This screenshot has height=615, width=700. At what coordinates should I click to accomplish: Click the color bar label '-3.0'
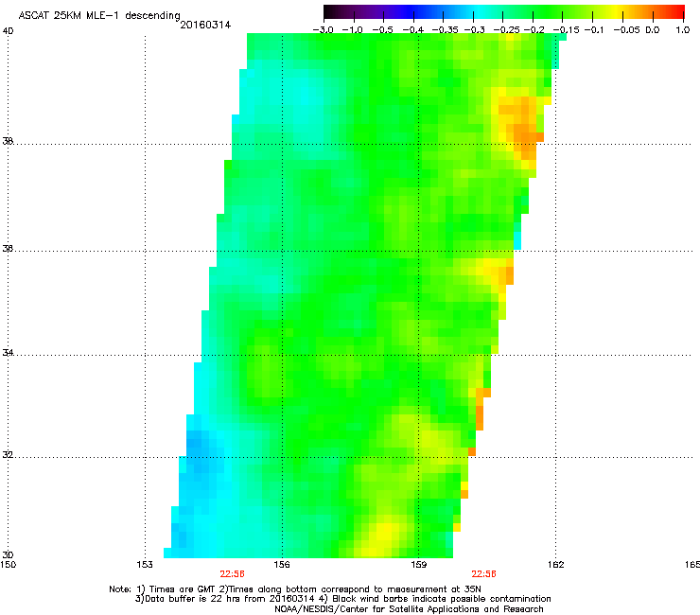323,30
